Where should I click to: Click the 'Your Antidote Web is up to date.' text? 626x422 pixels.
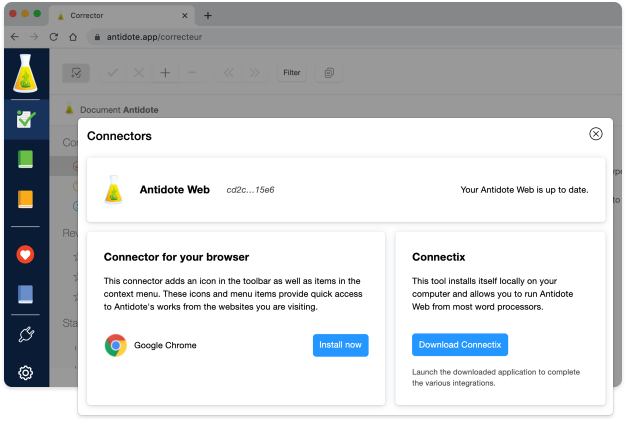pyautogui.click(x=524, y=190)
